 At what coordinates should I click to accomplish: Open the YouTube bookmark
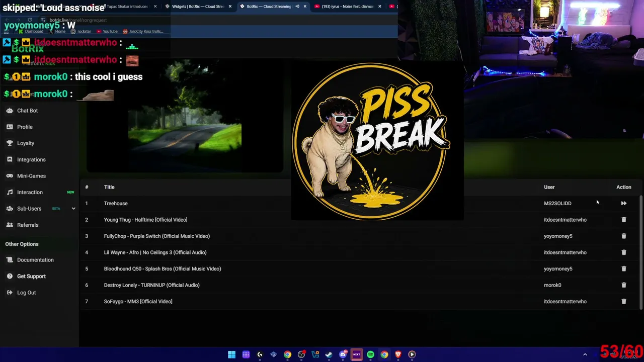click(107, 31)
